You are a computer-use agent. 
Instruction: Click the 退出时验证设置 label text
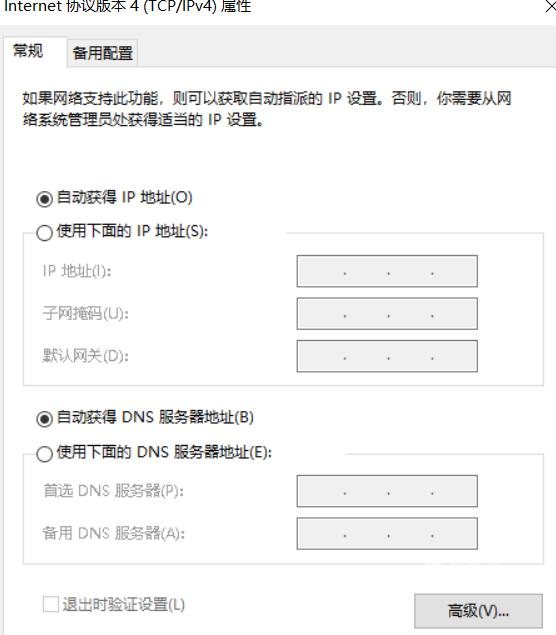(x=124, y=605)
